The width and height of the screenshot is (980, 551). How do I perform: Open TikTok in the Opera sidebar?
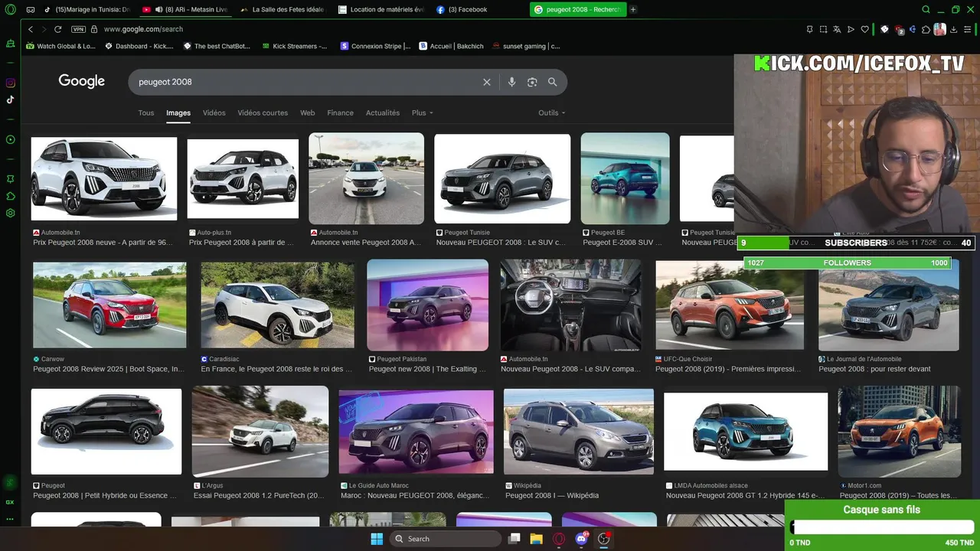(x=10, y=99)
